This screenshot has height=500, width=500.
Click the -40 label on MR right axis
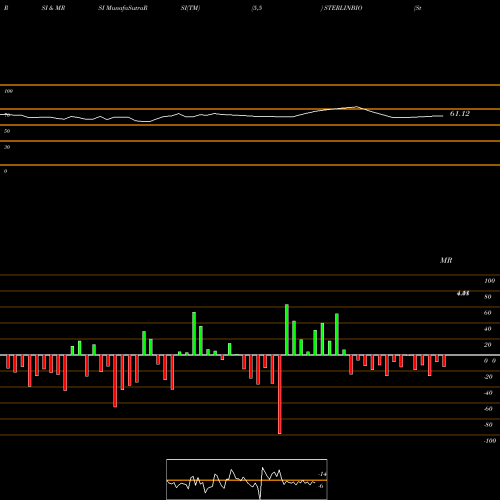pos(488,393)
